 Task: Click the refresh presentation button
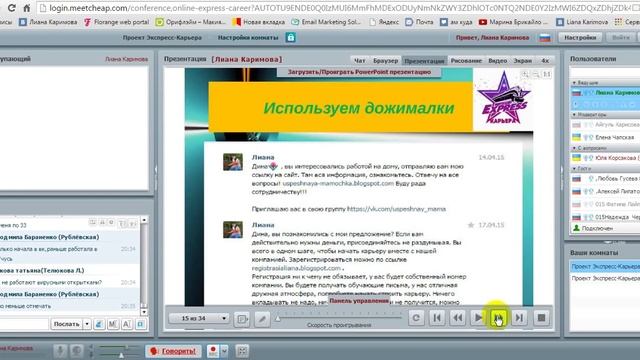click(416, 318)
